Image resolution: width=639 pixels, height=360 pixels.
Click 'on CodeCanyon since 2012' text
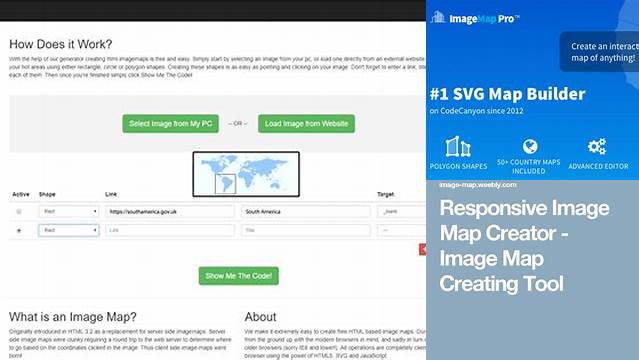click(x=476, y=111)
